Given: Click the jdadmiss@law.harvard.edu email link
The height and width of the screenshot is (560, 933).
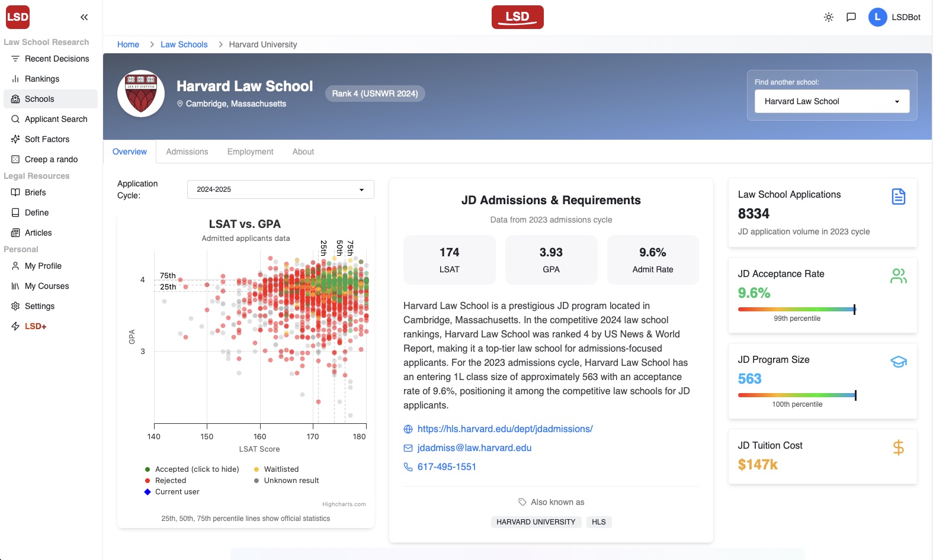Looking at the screenshot, I should (474, 448).
